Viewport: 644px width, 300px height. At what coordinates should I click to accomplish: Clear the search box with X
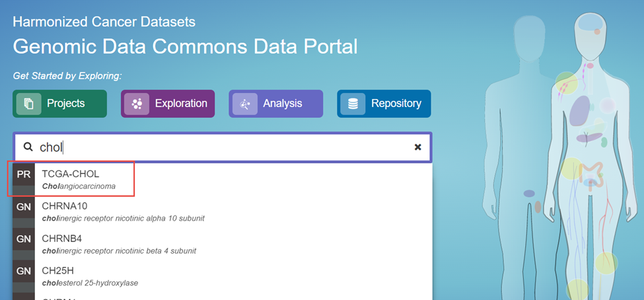point(417,147)
